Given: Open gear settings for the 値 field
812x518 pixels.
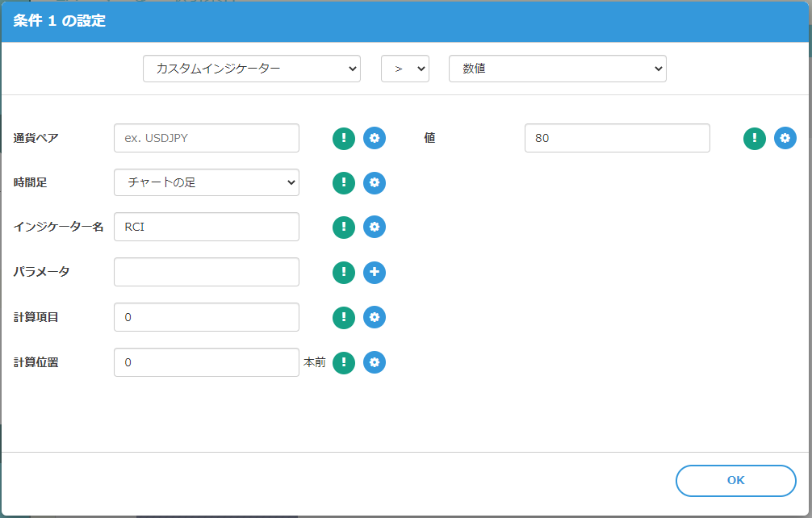Looking at the screenshot, I should click(x=785, y=138).
